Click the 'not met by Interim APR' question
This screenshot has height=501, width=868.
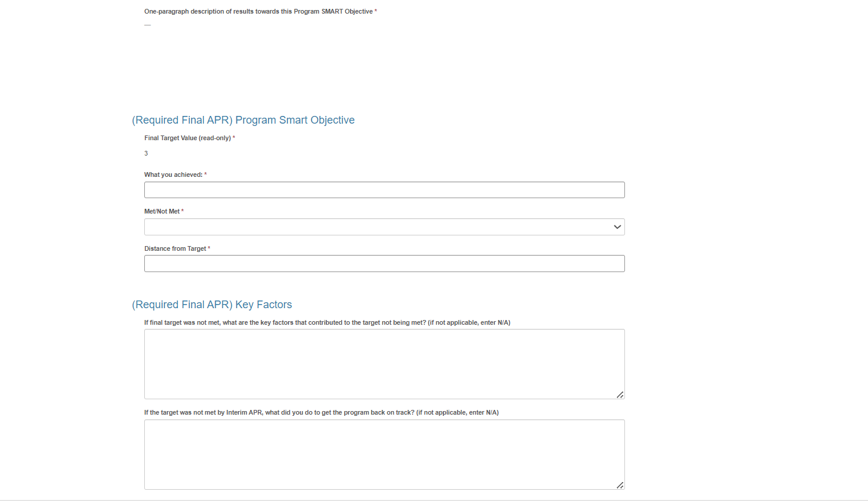point(321,413)
